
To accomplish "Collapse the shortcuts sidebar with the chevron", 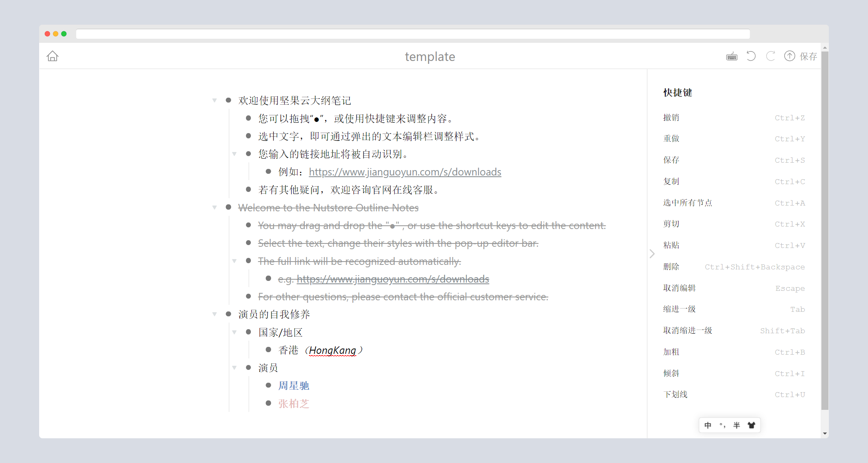I will (x=652, y=254).
